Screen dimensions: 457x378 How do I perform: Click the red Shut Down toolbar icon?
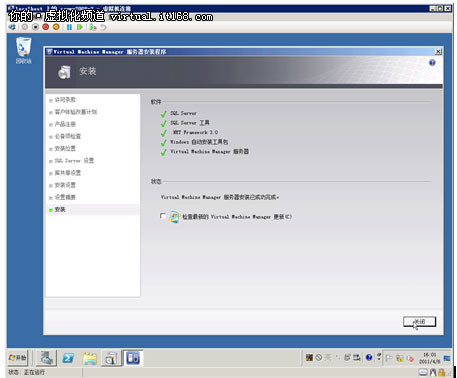click(x=46, y=27)
